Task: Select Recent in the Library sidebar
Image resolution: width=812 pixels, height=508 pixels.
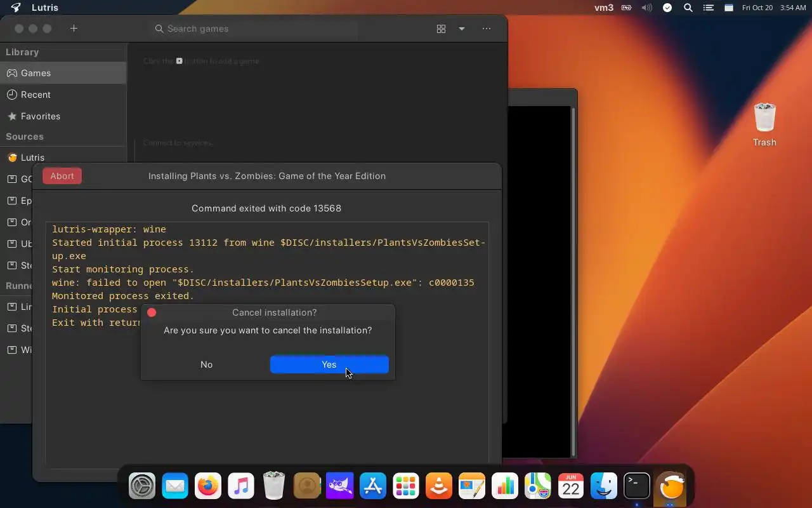Action: pos(63,95)
